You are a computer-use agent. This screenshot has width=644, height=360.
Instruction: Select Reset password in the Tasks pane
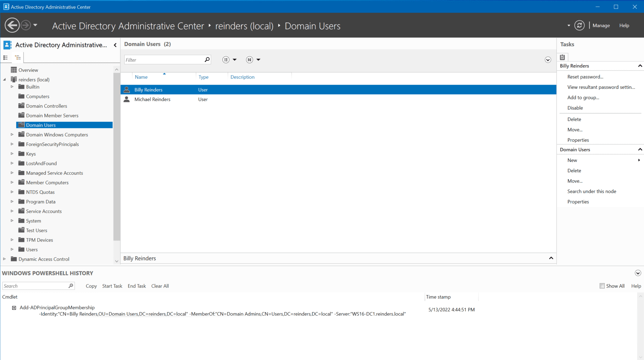tap(586, 76)
